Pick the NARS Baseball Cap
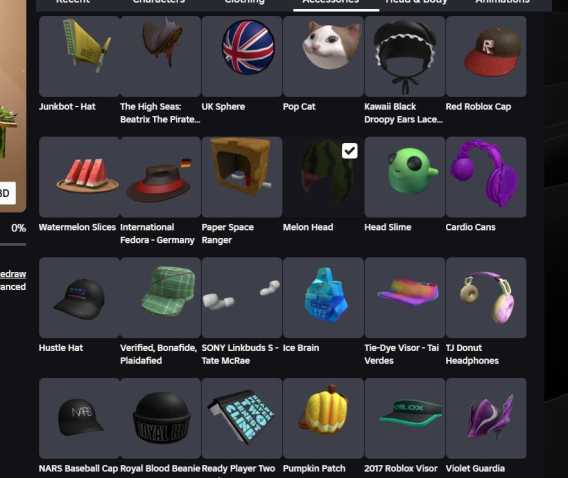 point(79,418)
